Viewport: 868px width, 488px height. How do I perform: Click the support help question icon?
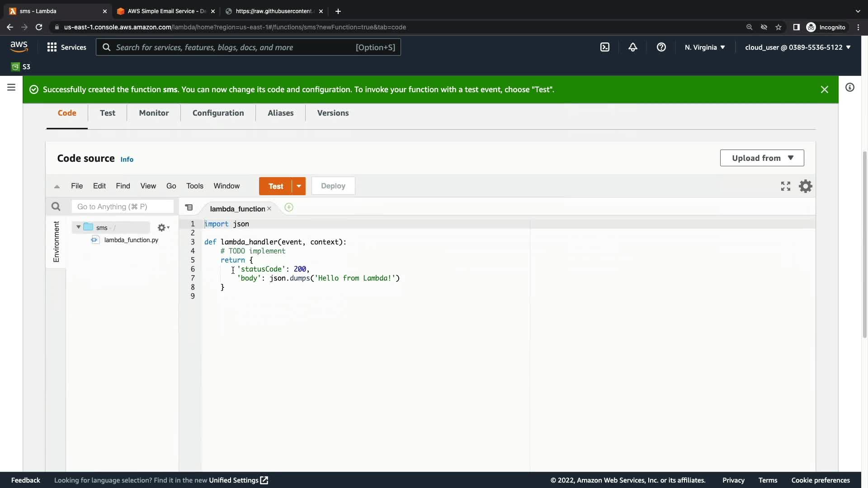[x=661, y=47]
